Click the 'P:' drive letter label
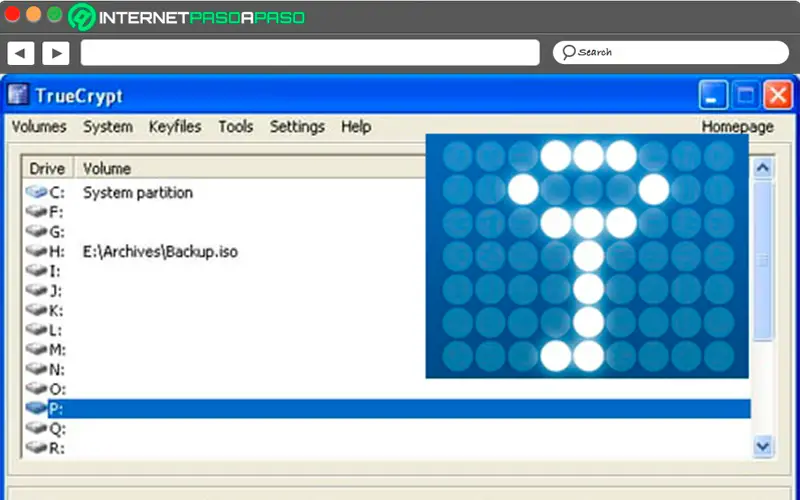Viewport: 800px width, 500px height. click(x=56, y=409)
